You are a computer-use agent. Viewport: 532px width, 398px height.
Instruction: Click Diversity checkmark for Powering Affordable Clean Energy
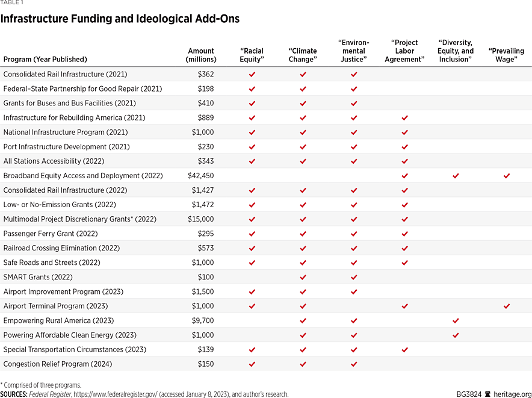tap(456, 335)
